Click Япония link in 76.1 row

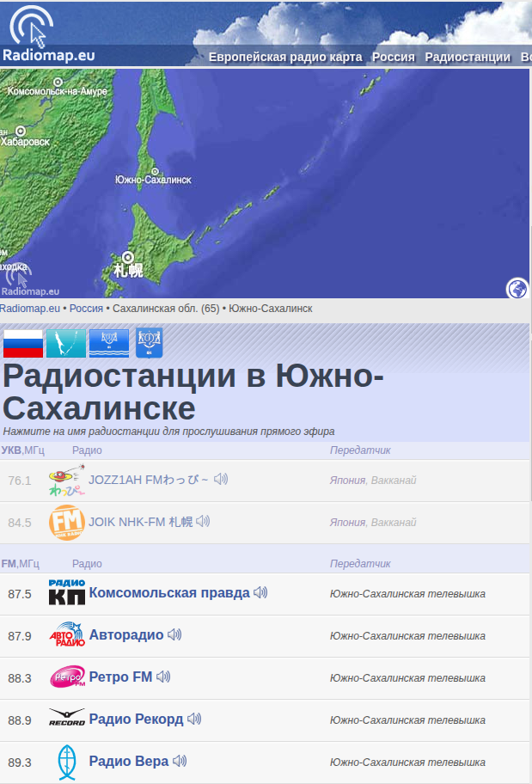347,481
